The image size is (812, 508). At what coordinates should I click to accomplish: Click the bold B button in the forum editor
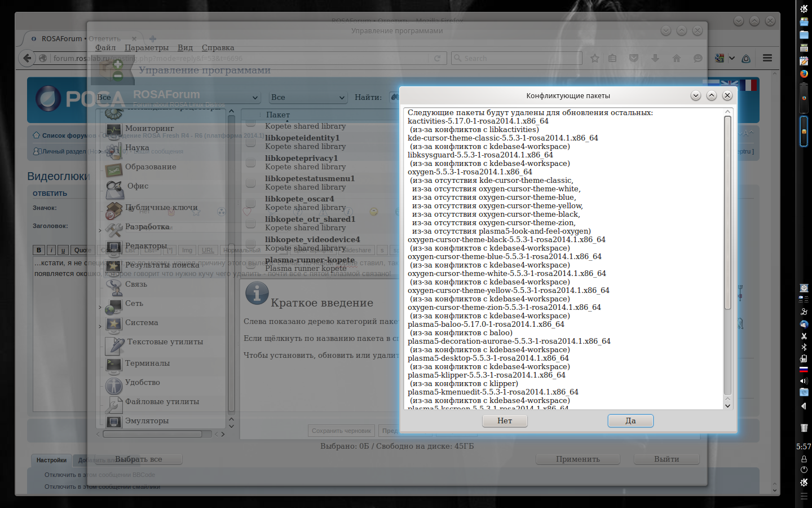(39, 250)
